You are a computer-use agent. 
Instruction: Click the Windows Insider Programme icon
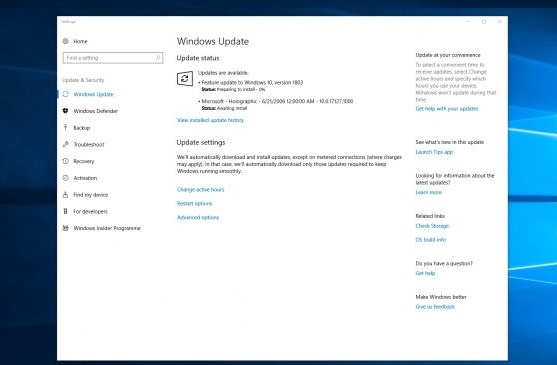[x=65, y=228]
